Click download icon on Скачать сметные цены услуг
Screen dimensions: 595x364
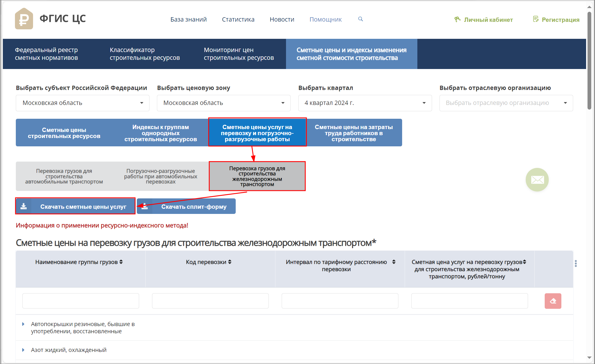point(24,206)
